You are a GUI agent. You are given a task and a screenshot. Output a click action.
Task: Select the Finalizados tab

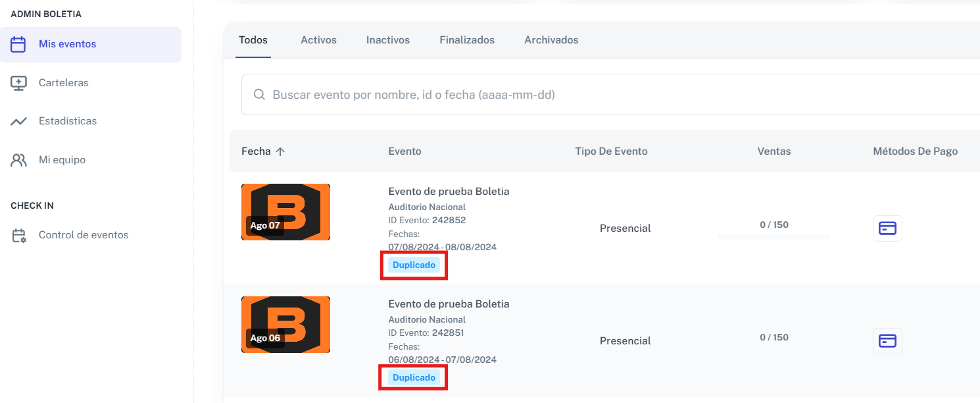(467, 40)
